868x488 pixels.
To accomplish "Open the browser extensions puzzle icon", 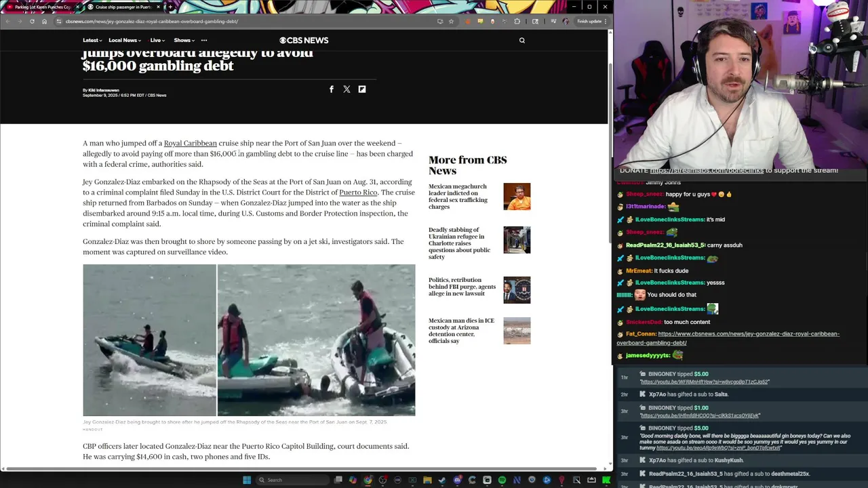I will (517, 21).
